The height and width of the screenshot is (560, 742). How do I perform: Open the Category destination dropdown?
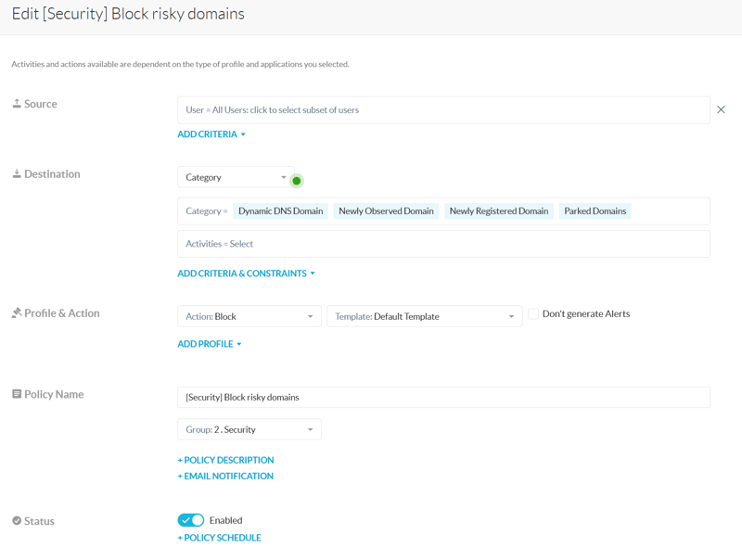(236, 177)
